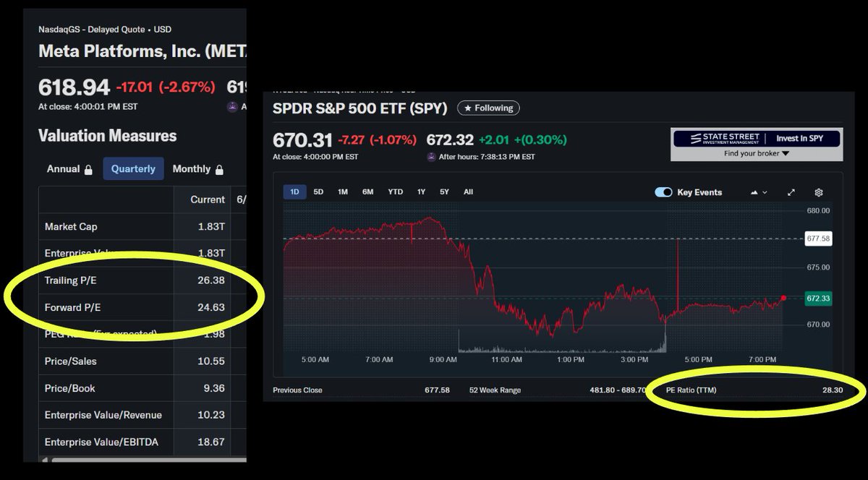Select the 1D chart range tab

click(295, 192)
